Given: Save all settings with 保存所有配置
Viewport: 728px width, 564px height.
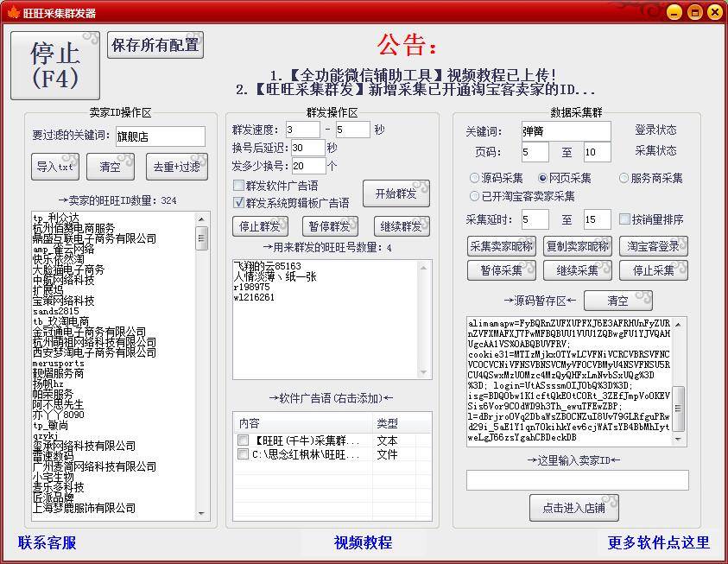Looking at the screenshot, I should tap(155, 45).
